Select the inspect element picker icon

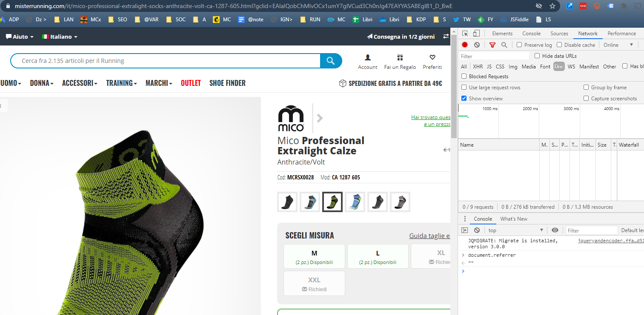(x=465, y=34)
